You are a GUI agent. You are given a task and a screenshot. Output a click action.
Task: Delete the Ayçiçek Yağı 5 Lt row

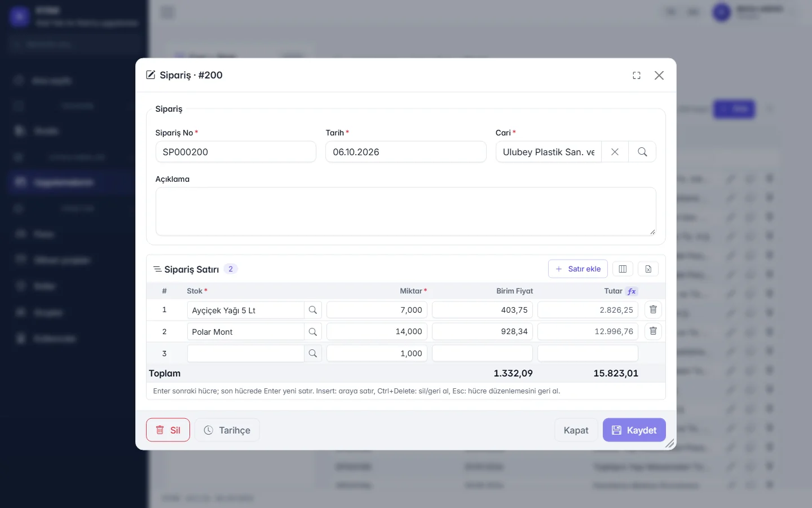click(x=653, y=309)
